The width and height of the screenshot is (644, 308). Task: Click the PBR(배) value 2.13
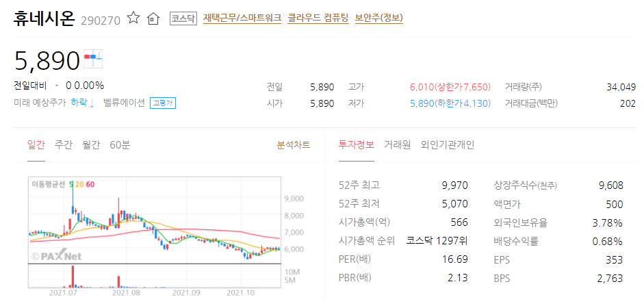459,278
